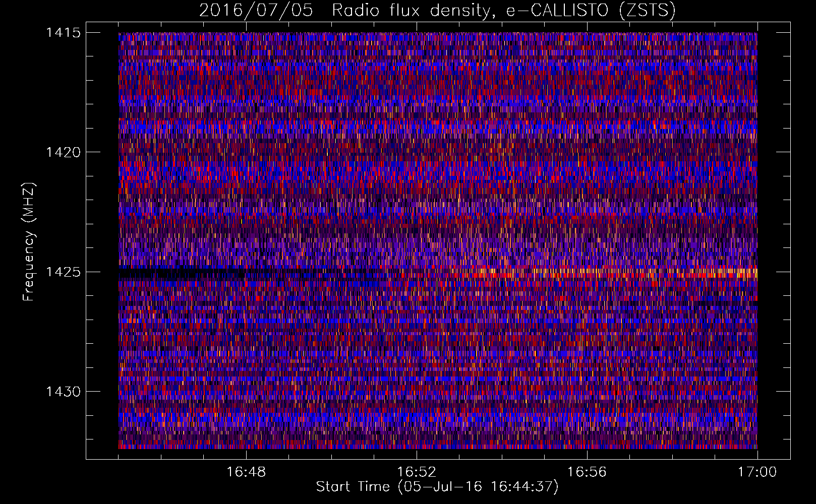816x504 pixels.
Task: Click the bright yellow emission band near 1425 MHz
Action: (615, 273)
